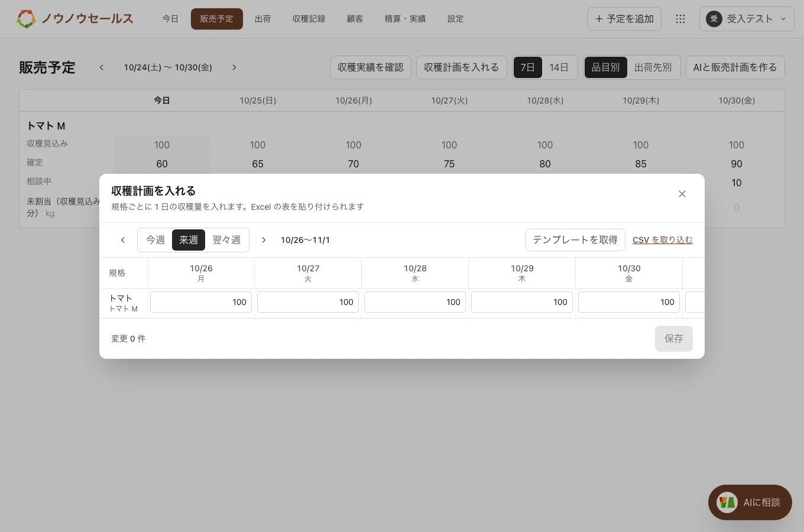Click 予定を追加 button

click(624, 19)
